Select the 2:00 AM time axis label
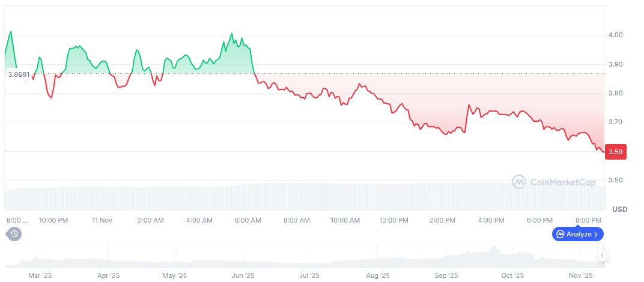This screenshot has width=644, height=282. [150, 220]
